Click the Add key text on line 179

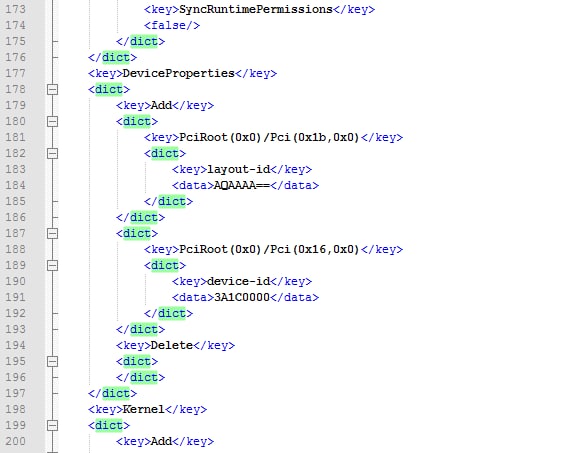tap(161, 105)
